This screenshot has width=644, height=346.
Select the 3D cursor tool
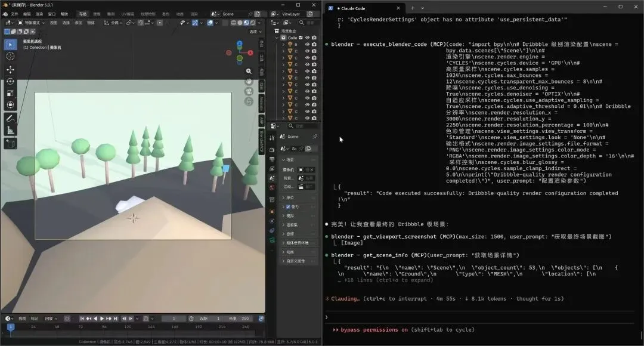coord(11,56)
